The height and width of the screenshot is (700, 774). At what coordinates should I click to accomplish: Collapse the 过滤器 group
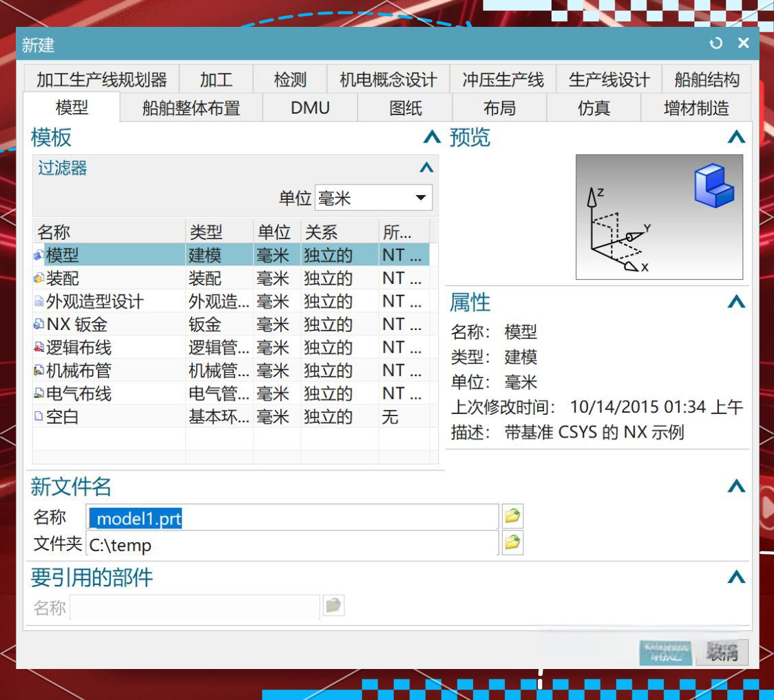(426, 167)
